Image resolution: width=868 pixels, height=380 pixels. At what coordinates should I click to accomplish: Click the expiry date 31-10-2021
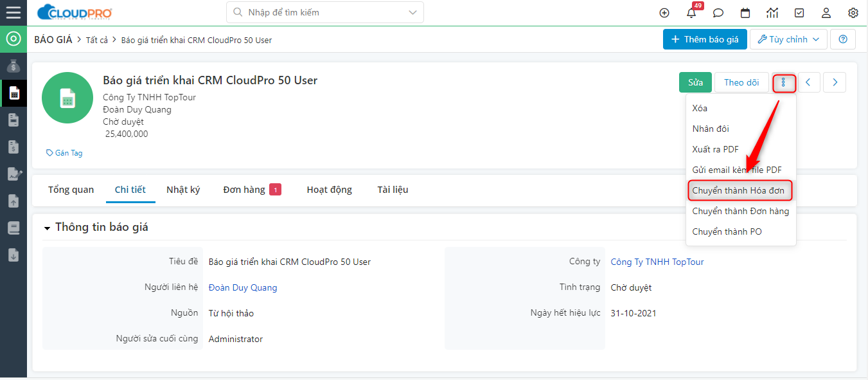click(633, 313)
